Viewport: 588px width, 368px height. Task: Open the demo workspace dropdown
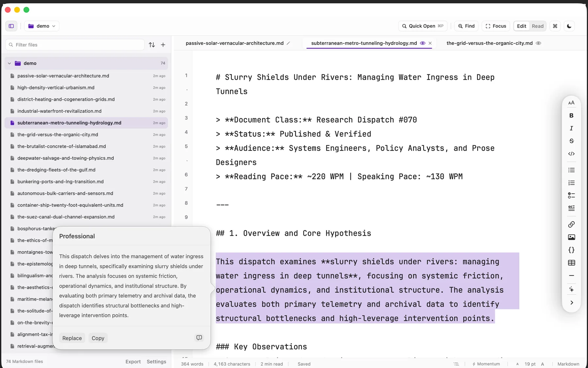[x=42, y=26]
